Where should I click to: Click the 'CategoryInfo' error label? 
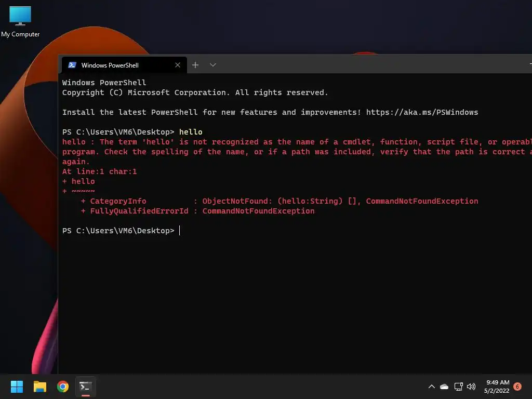[118, 201]
